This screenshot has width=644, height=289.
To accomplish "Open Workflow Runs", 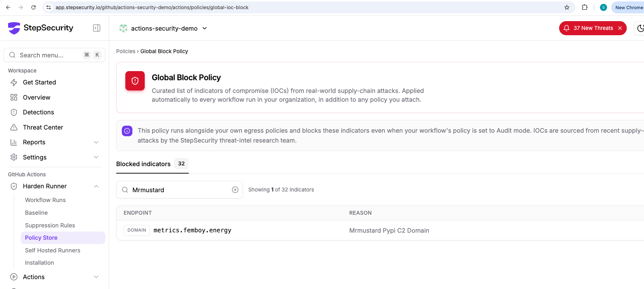I will [45, 200].
